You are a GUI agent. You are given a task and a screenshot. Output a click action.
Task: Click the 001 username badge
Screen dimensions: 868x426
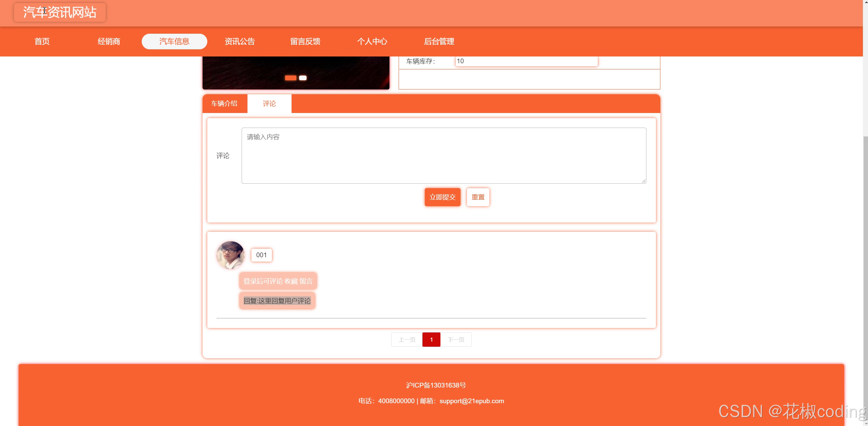[x=261, y=255]
